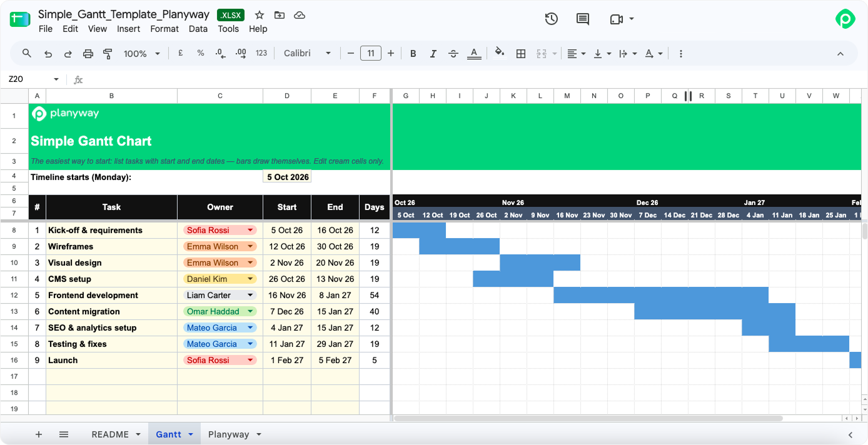Image resolution: width=868 pixels, height=445 pixels.
Task: Open the toolbar's more options (three dots)
Action: [681, 54]
